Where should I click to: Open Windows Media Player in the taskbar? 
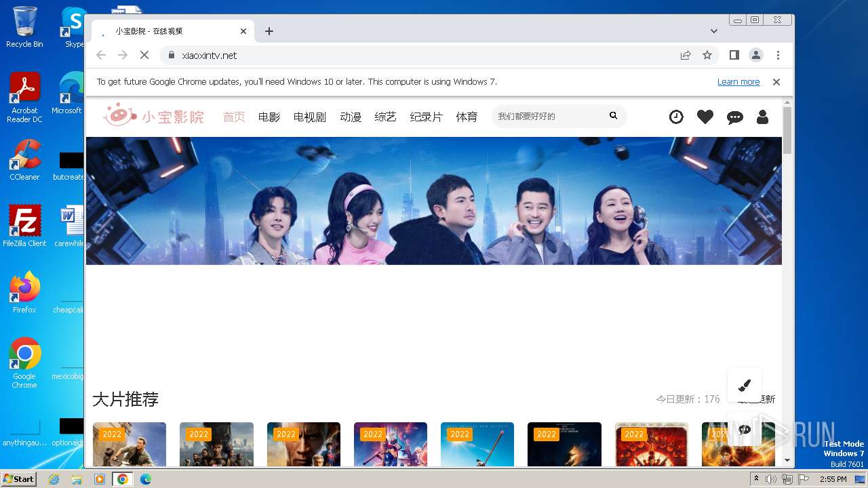pyautogui.click(x=100, y=479)
